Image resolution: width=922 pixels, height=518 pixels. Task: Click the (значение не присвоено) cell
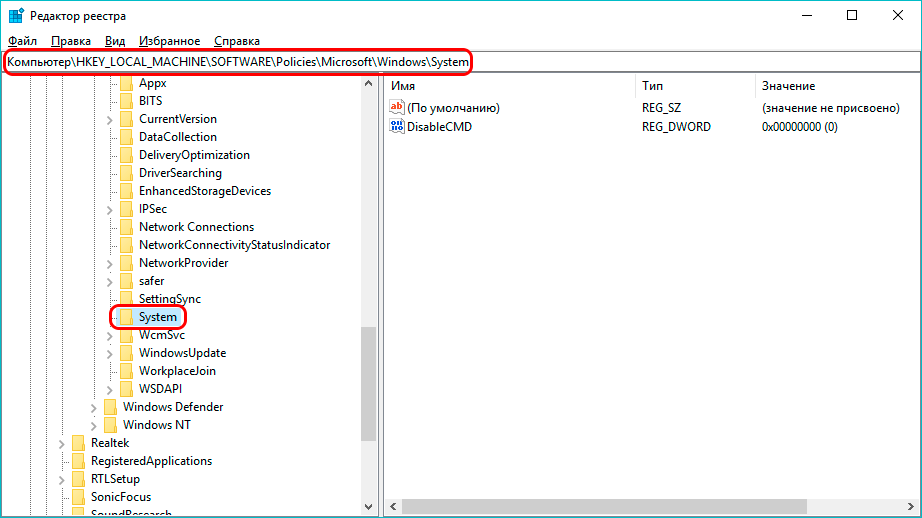point(831,108)
